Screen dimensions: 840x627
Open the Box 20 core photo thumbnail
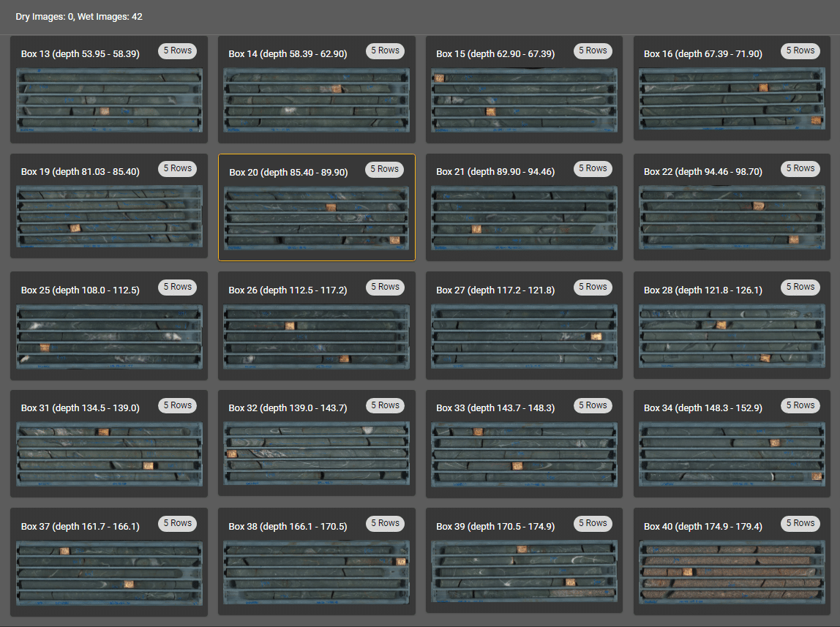coord(317,218)
